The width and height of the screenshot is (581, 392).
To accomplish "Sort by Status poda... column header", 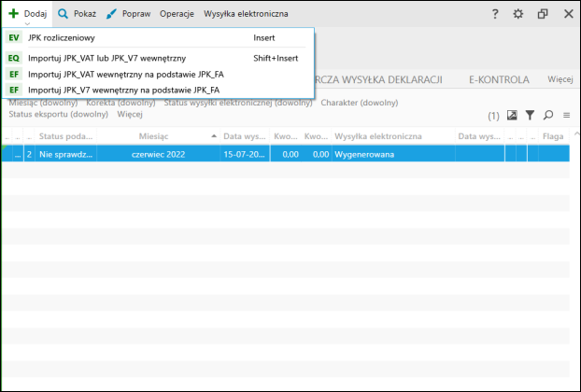I will pyautogui.click(x=65, y=136).
